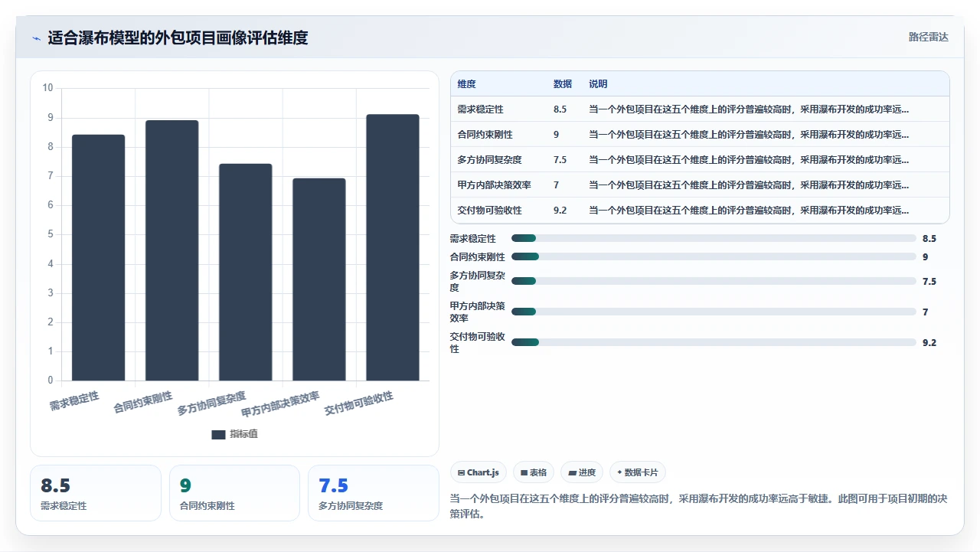Viewport: 980px width, 552px height.
Task: Click the 数据 column header
Action: tap(563, 84)
